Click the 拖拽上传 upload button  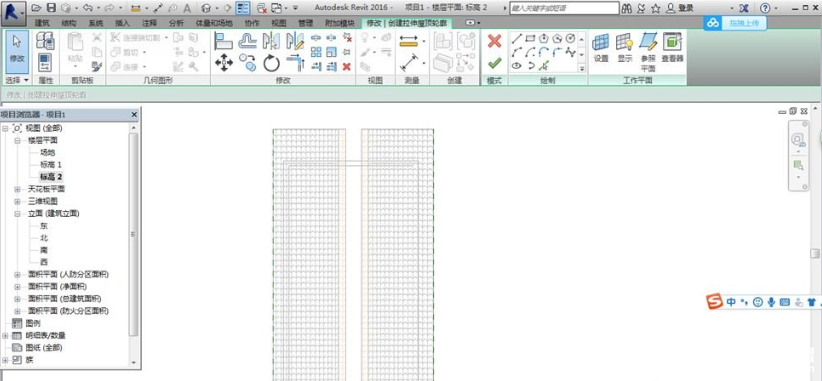point(735,23)
